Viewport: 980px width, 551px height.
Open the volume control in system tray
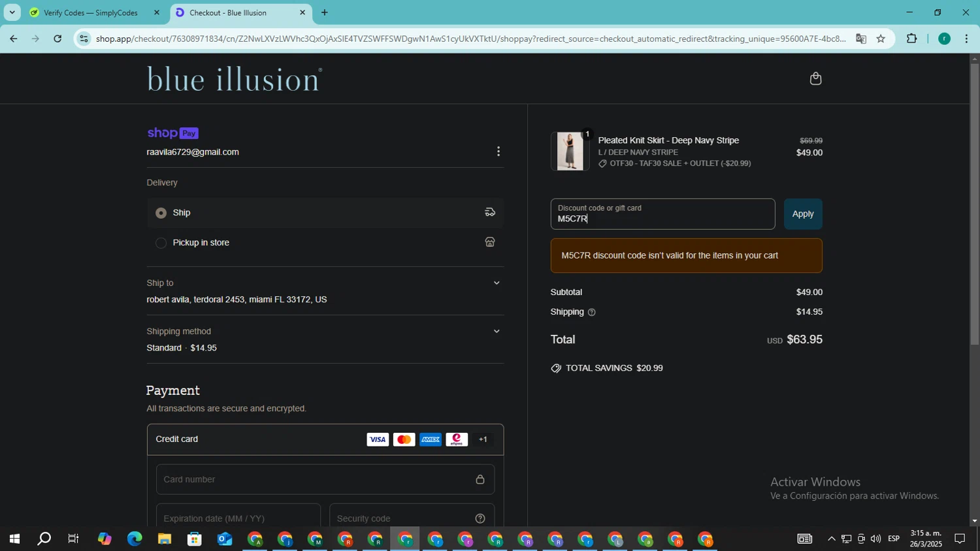point(875,539)
